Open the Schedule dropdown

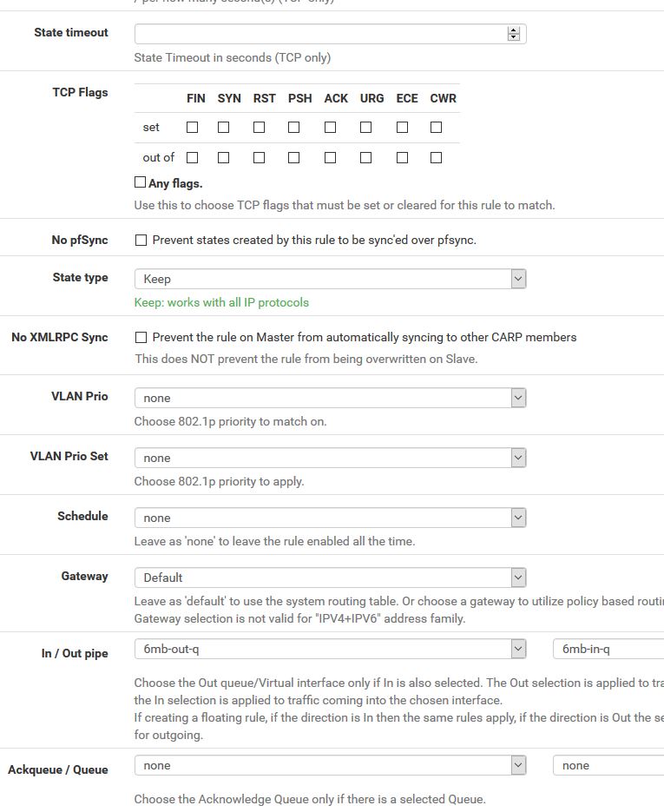pos(330,518)
